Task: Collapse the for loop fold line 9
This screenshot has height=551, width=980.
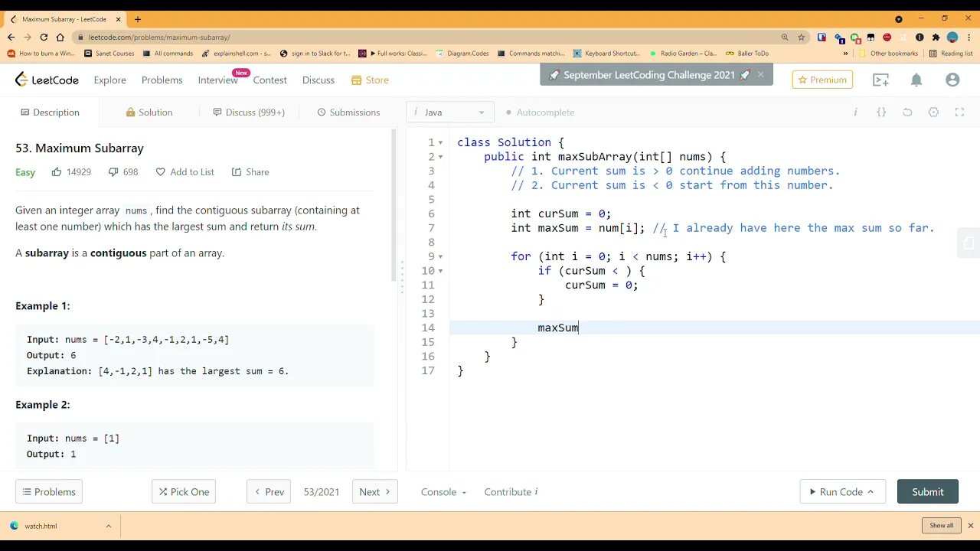Action: (x=440, y=256)
